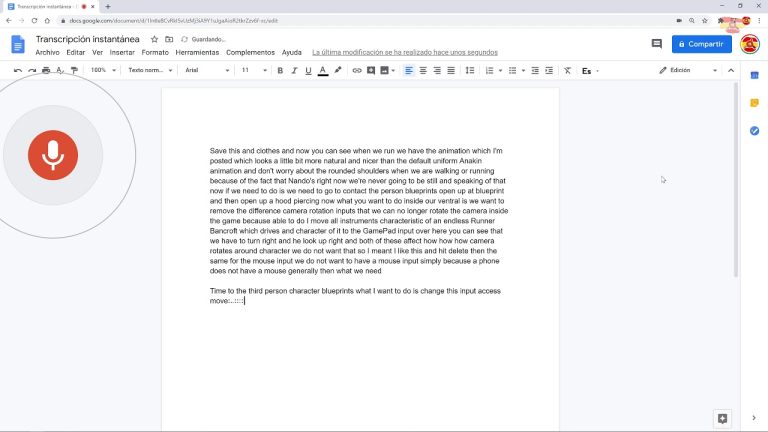Image resolution: width=768 pixels, height=432 pixels.
Task: Open Calendar in the side panel
Action: pyautogui.click(x=754, y=75)
